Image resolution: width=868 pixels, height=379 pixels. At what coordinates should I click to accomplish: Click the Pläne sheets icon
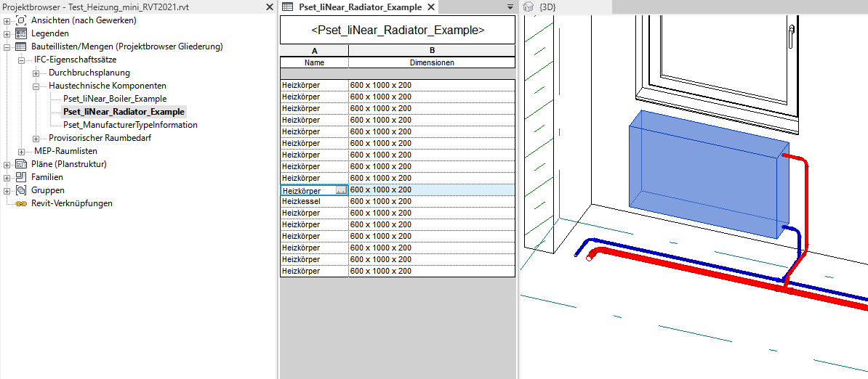click(x=21, y=164)
